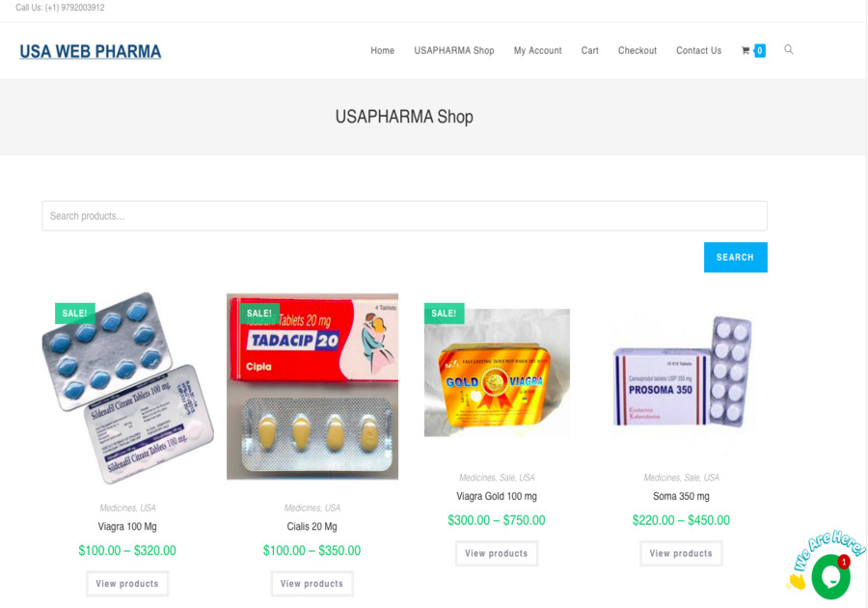Image resolution: width=868 pixels, height=608 pixels.
Task: Click the cart item count badge
Action: [760, 50]
